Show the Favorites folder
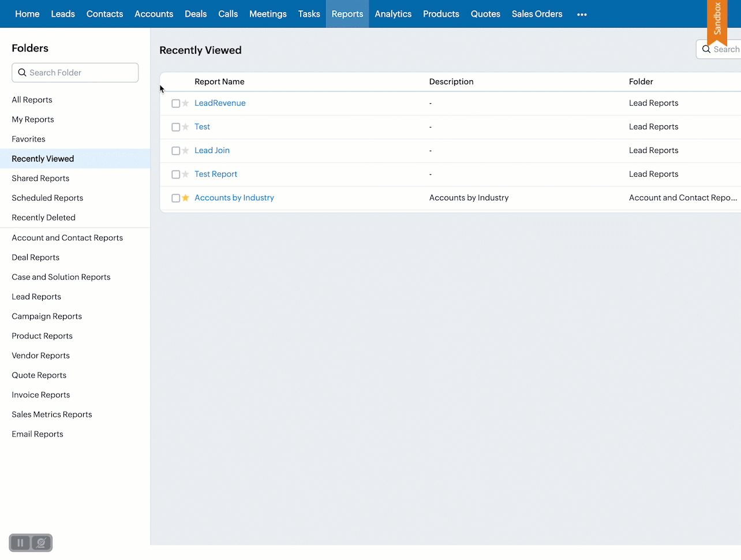 pos(28,139)
